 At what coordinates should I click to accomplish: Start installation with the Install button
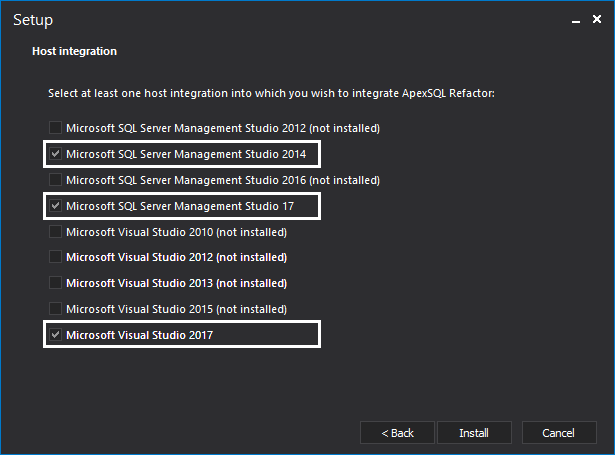click(474, 433)
